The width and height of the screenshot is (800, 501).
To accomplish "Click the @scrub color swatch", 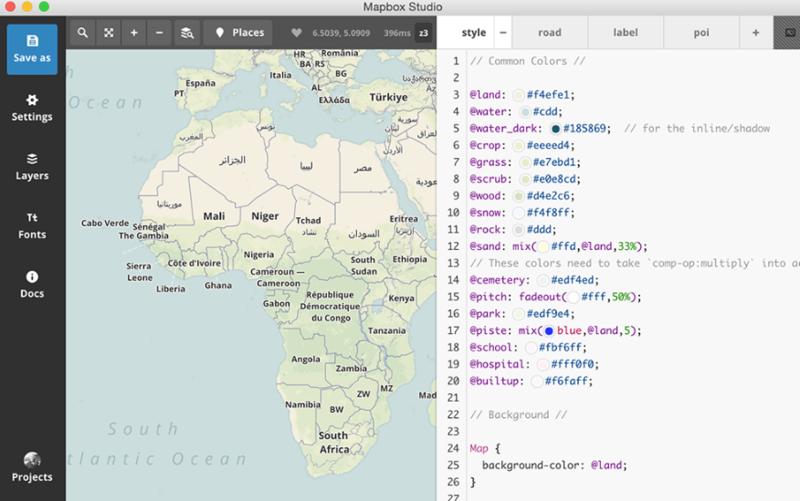I will 524,179.
